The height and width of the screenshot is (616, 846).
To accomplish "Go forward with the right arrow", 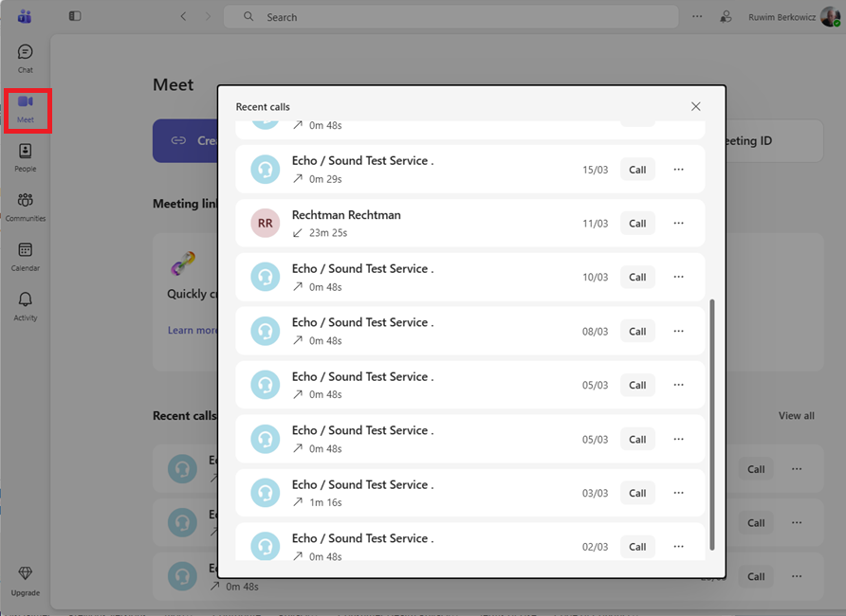I will (208, 17).
